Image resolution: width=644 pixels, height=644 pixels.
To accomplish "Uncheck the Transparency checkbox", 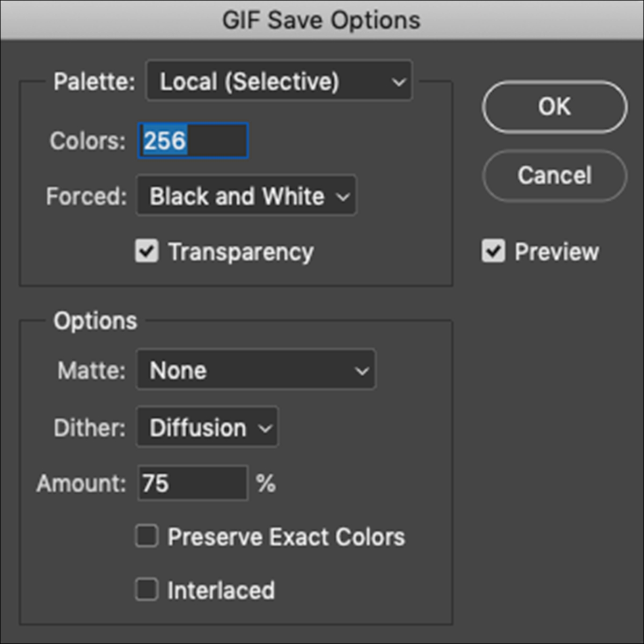I will 147,252.
